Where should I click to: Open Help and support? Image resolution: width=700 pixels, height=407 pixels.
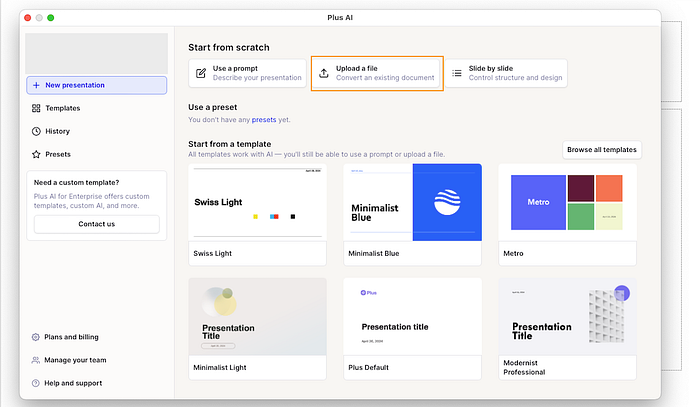(73, 383)
